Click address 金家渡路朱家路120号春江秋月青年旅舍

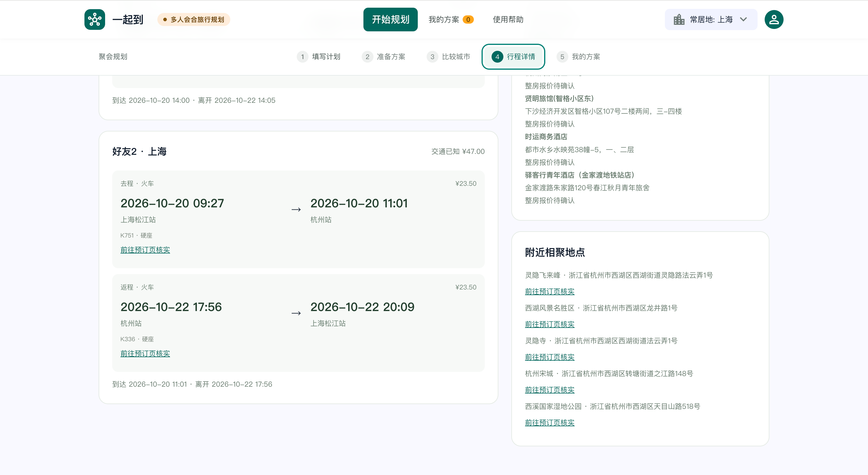tap(587, 188)
